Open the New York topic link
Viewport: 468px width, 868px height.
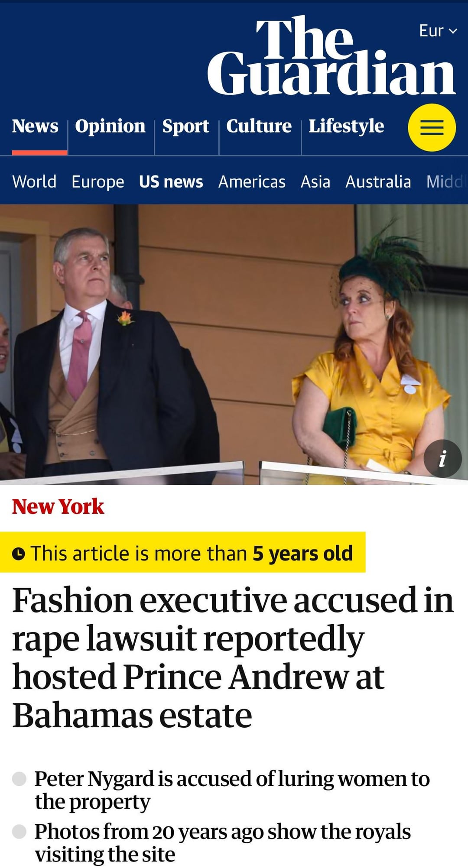pos(58,507)
